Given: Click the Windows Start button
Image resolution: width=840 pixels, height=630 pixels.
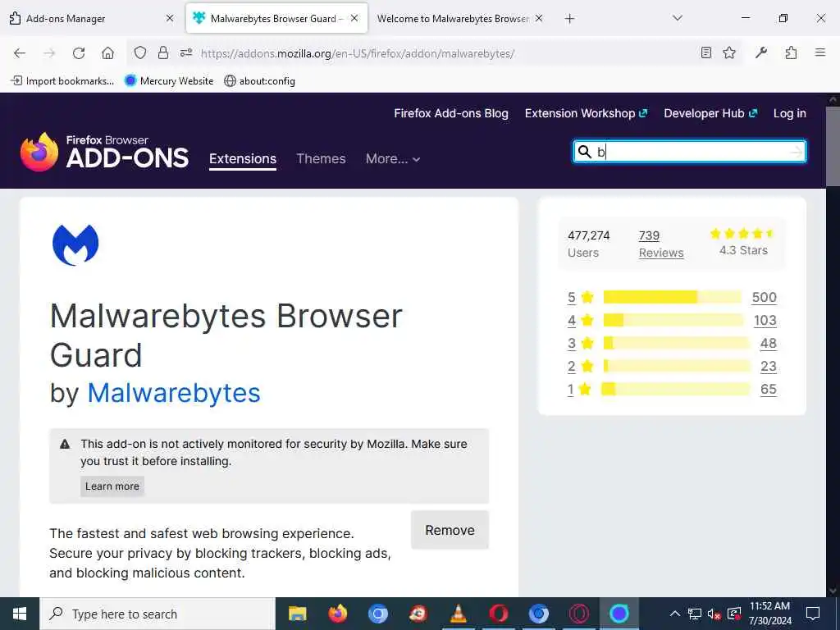Looking at the screenshot, I should 20,614.
